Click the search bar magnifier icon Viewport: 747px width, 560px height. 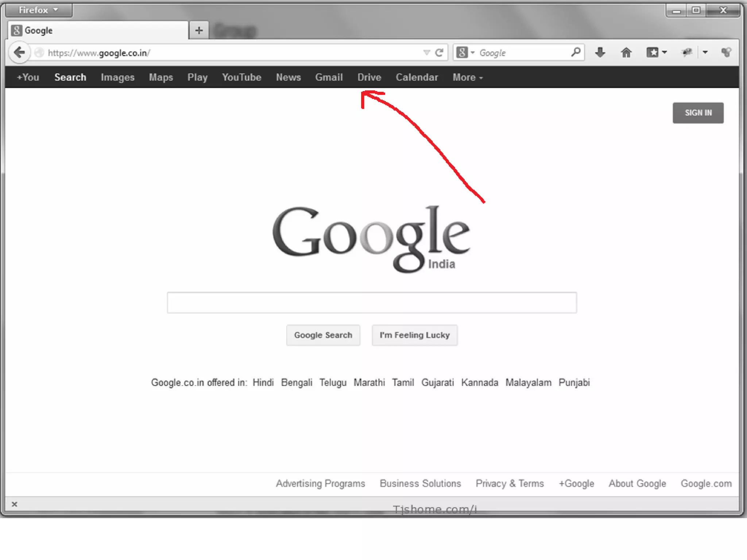tap(576, 52)
